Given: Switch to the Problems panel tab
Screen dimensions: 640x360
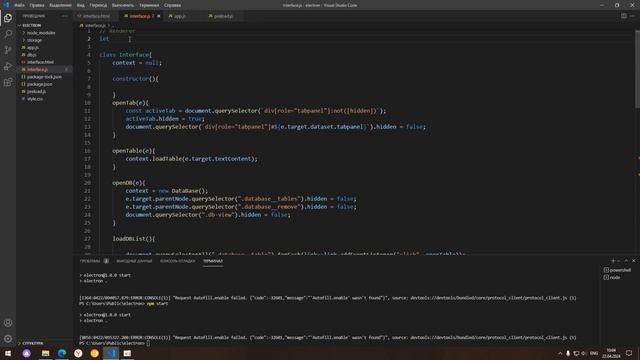Looking at the screenshot, I should click(x=94, y=261).
